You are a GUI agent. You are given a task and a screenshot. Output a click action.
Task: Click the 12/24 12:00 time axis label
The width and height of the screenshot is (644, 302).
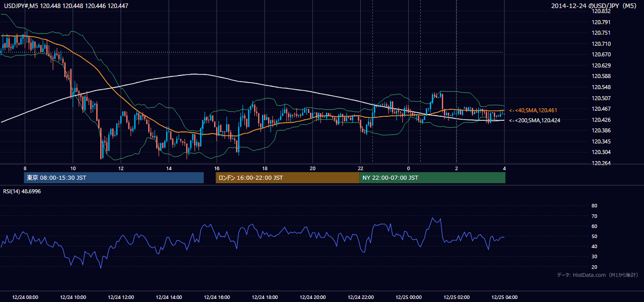point(121,297)
